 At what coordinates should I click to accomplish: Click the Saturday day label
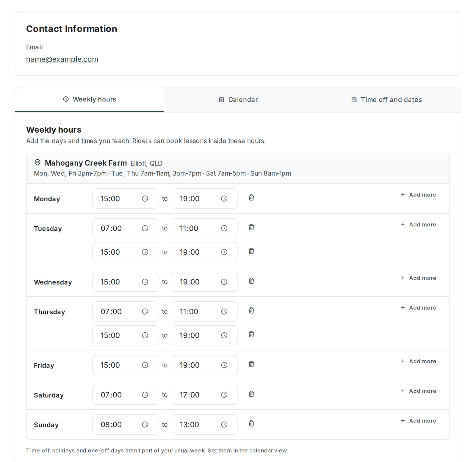[49, 395]
